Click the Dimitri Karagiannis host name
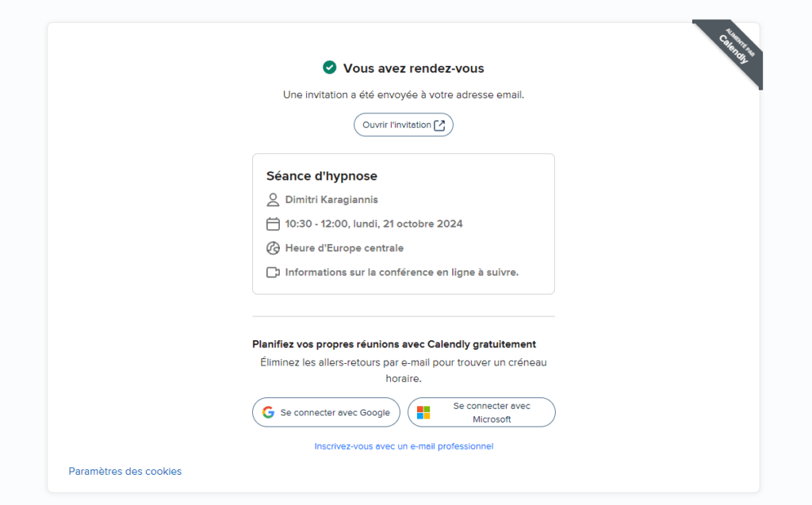The image size is (812, 505). (331, 200)
